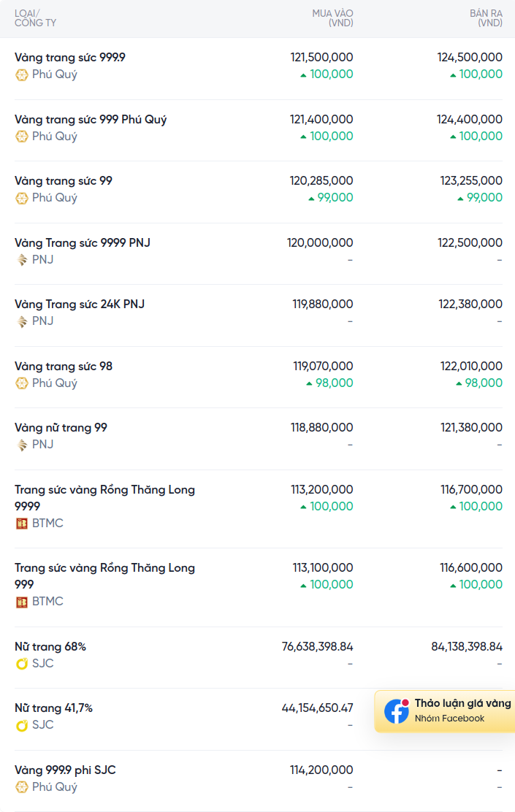Select Nữ trang 68% gold type name
Image resolution: width=515 pixels, height=812 pixels.
[x=50, y=647]
